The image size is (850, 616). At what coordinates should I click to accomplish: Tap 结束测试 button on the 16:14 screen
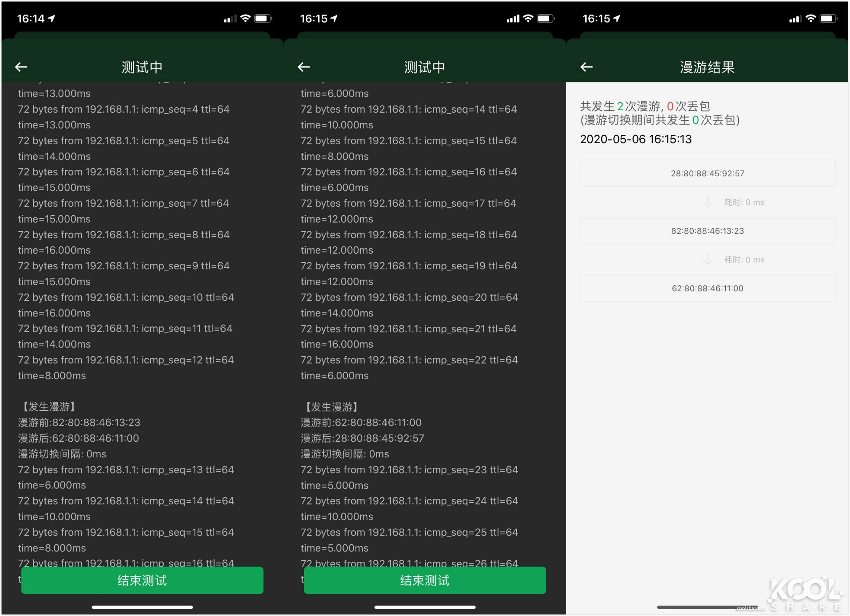pos(142,580)
